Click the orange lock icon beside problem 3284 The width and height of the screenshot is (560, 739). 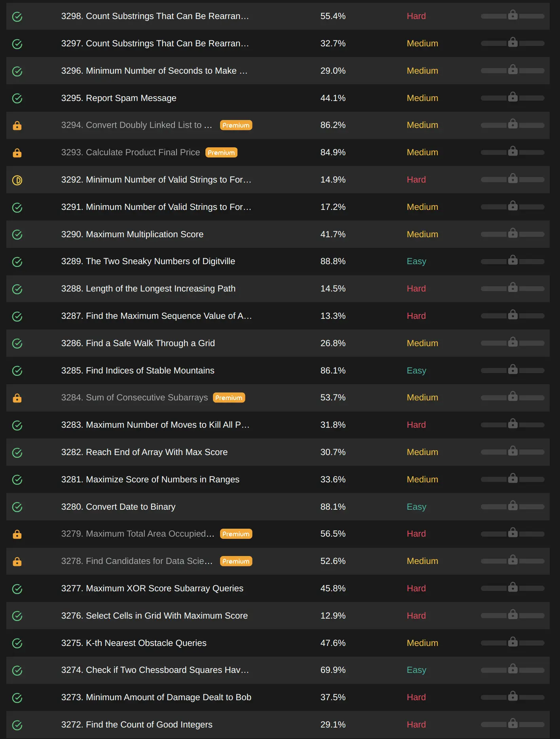pos(17,398)
